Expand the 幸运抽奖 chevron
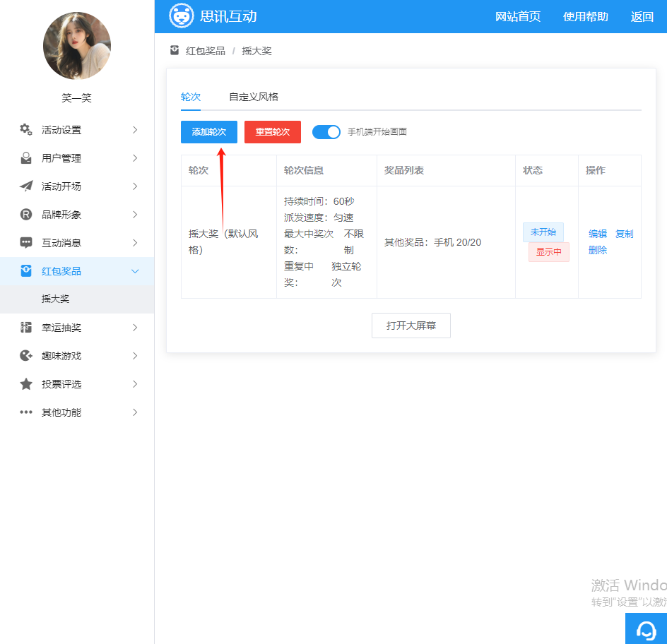Screen dimensions: 667x644 tap(135, 328)
